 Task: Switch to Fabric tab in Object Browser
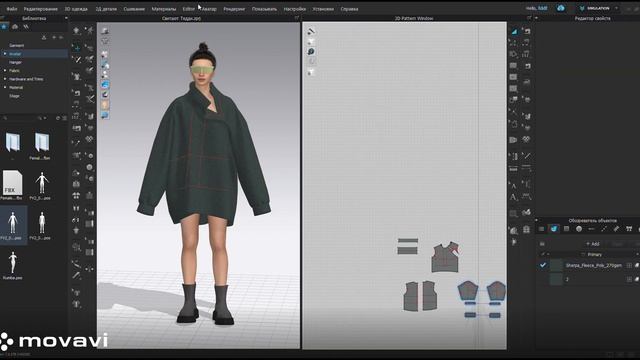click(554, 229)
